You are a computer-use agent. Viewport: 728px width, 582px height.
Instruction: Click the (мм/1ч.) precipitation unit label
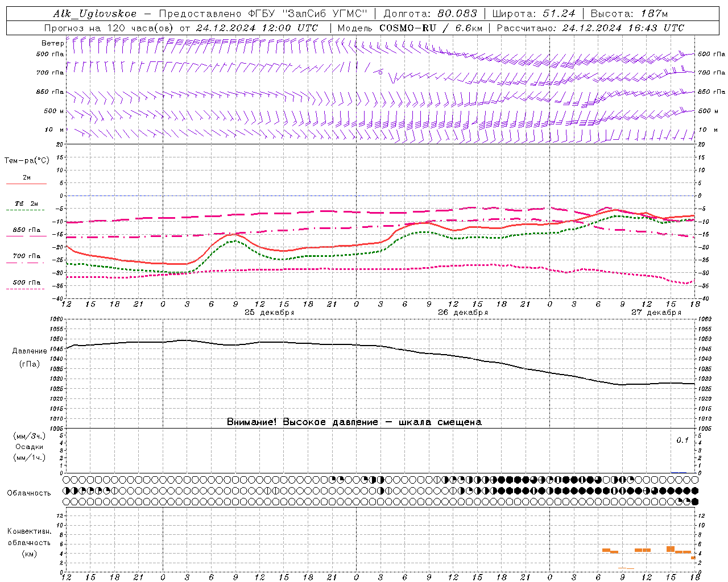pyautogui.click(x=30, y=458)
